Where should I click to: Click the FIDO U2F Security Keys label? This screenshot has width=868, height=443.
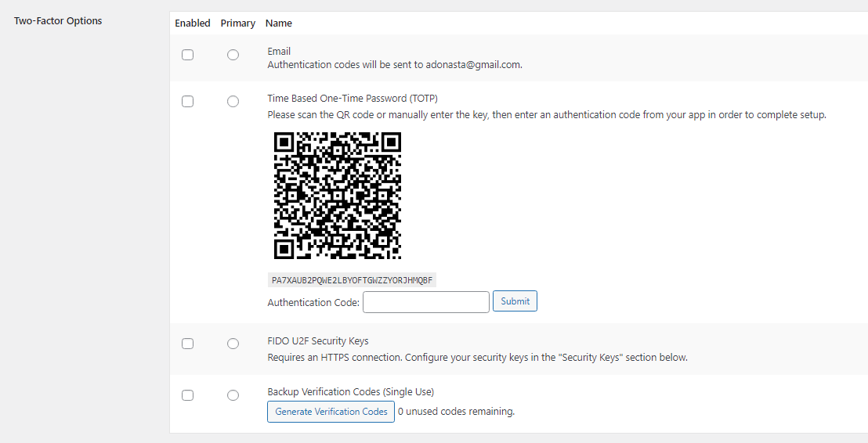(x=318, y=341)
